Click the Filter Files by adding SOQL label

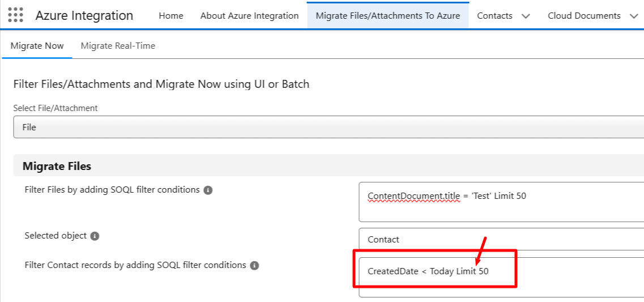pyautogui.click(x=112, y=190)
